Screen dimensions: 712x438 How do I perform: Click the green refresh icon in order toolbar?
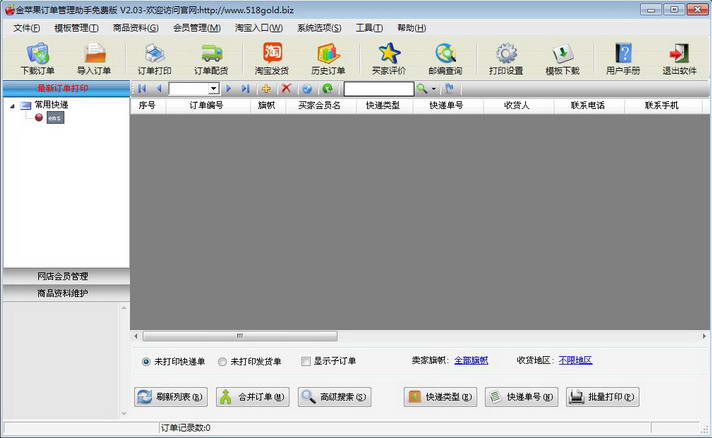click(327, 89)
